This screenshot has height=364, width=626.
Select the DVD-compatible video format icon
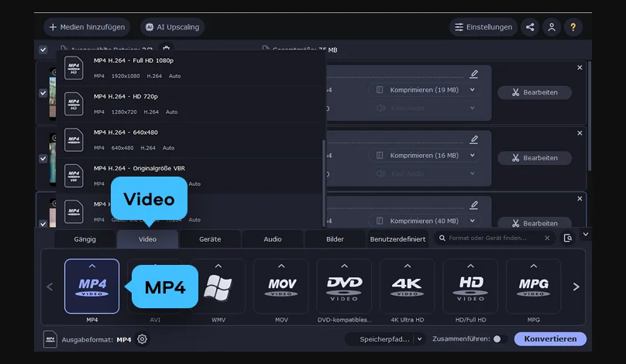pos(343,286)
